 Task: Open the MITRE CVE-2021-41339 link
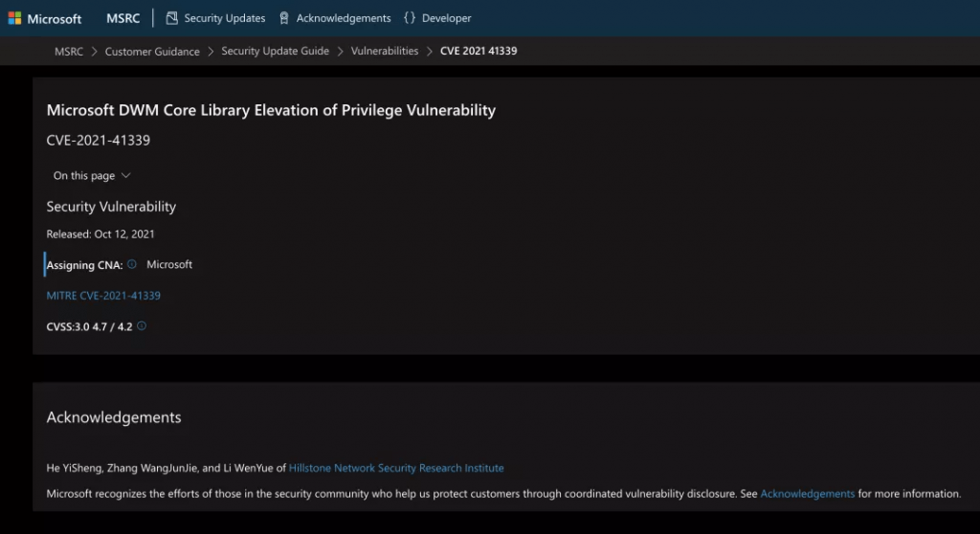pos(103,295)
